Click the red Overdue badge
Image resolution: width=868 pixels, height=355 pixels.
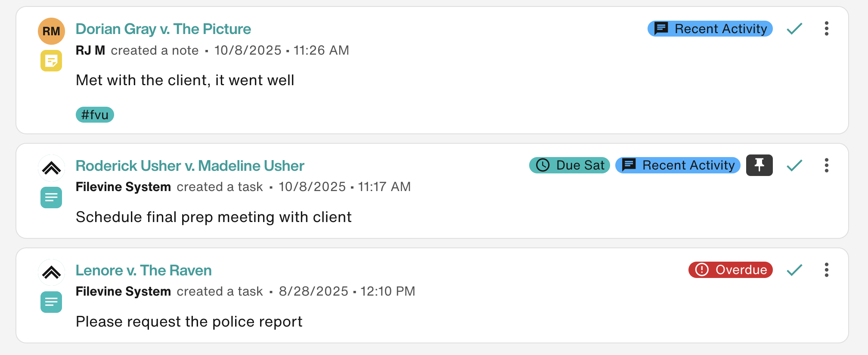730,270
